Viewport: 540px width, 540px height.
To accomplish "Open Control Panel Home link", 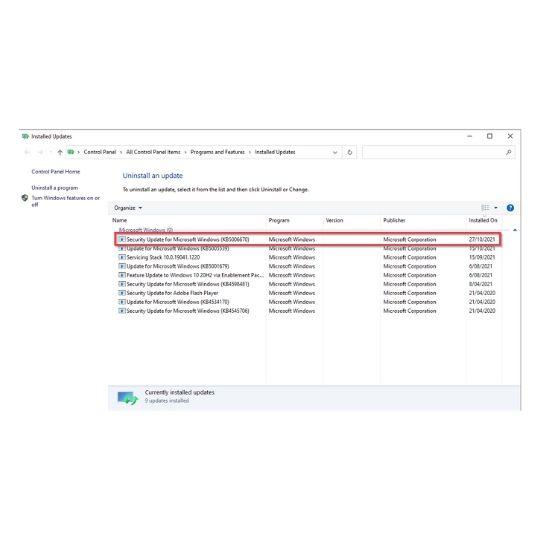I will [56, 172].
